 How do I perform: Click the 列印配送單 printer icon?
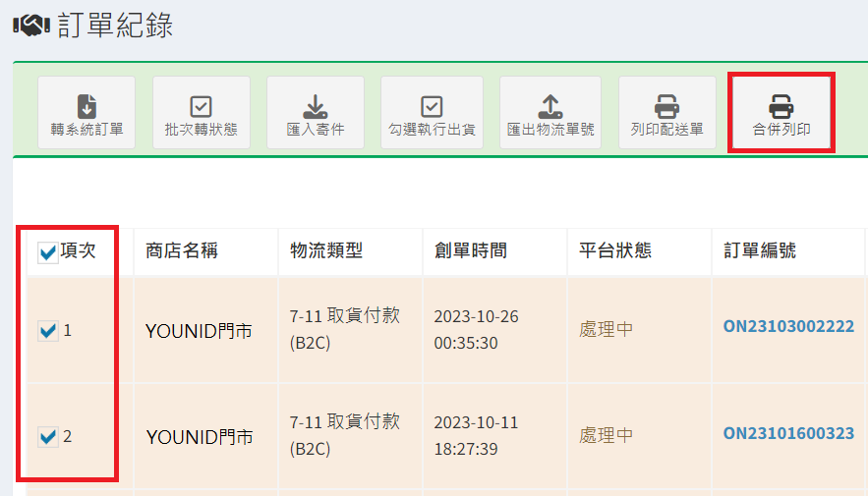666,106
